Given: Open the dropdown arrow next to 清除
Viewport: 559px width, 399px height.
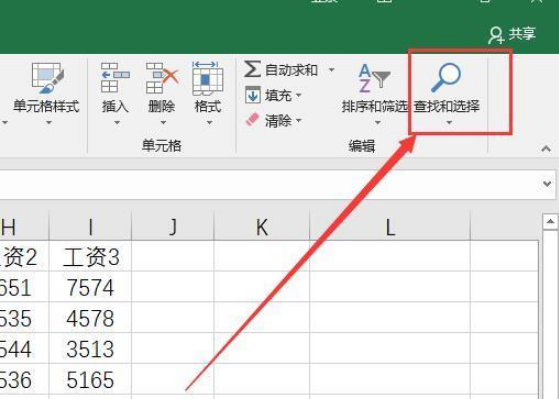Looking at the screenshot, I should pyautogui.click(x=298, y=121).
